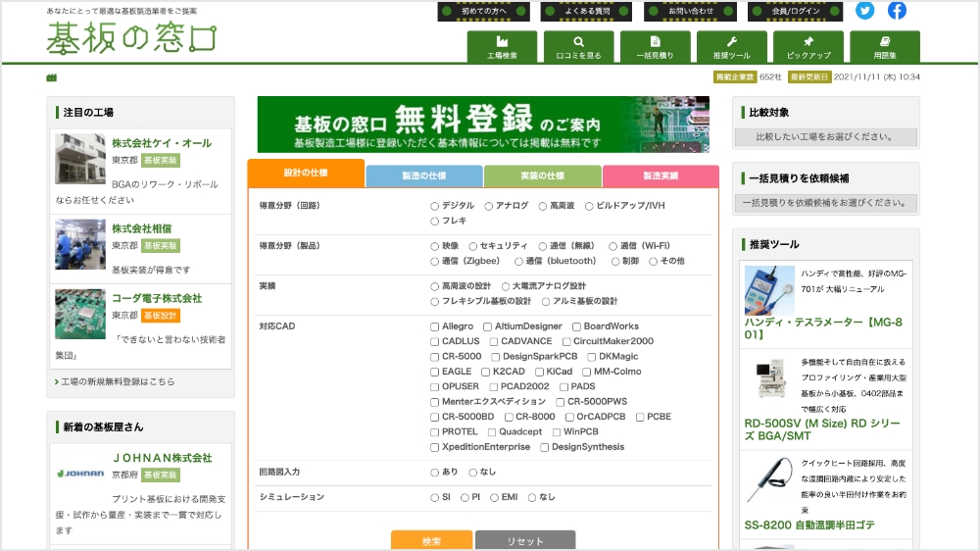Click the 工場検索 factory icon button
The width and height of the screenshot is (980, 551).
[x=502, y=46]
